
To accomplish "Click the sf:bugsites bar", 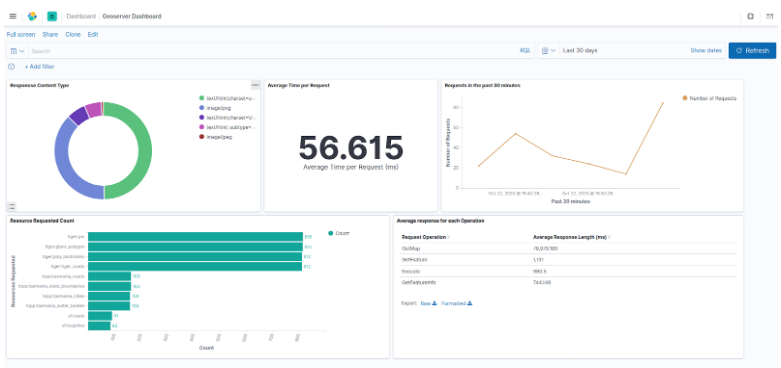I will (x=100, y=326).
